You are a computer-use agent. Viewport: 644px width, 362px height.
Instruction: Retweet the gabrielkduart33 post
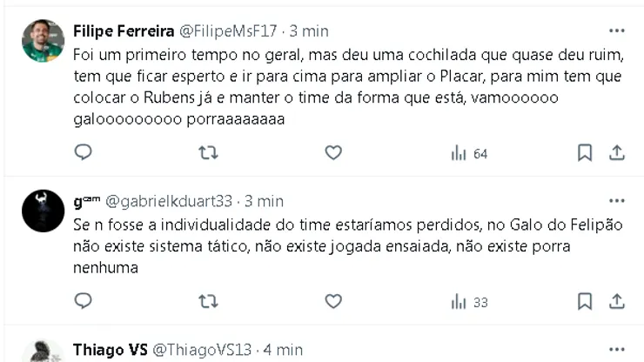coord(208,302)
